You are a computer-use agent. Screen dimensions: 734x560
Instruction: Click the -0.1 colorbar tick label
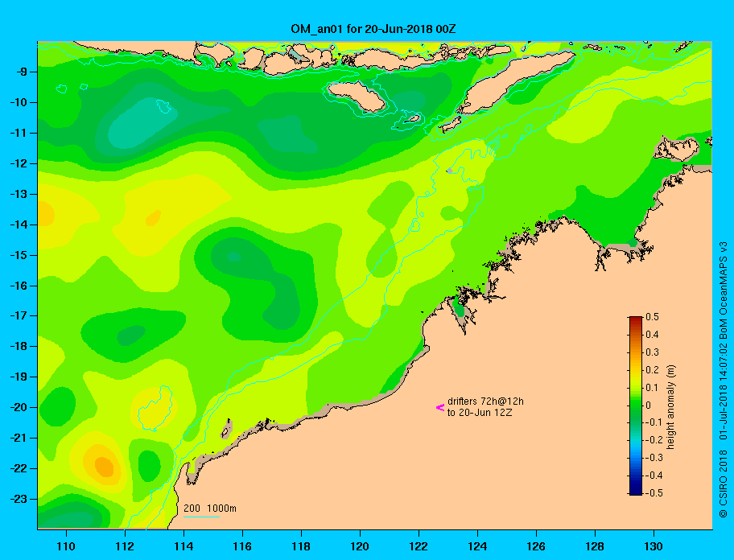[x=654, y=422]
